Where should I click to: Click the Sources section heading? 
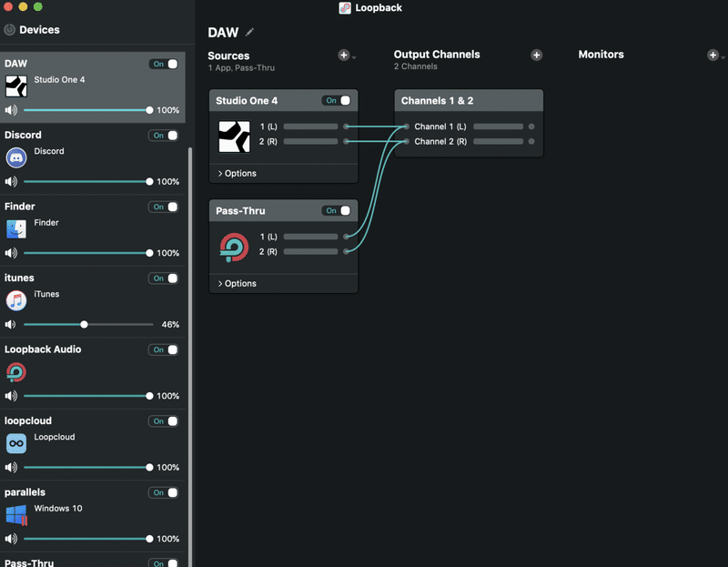point(228,56)
